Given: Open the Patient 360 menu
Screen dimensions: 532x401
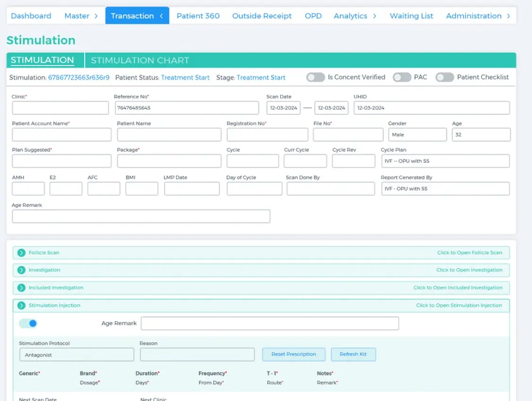Looking at the screenshot, I should pos(197,16).
